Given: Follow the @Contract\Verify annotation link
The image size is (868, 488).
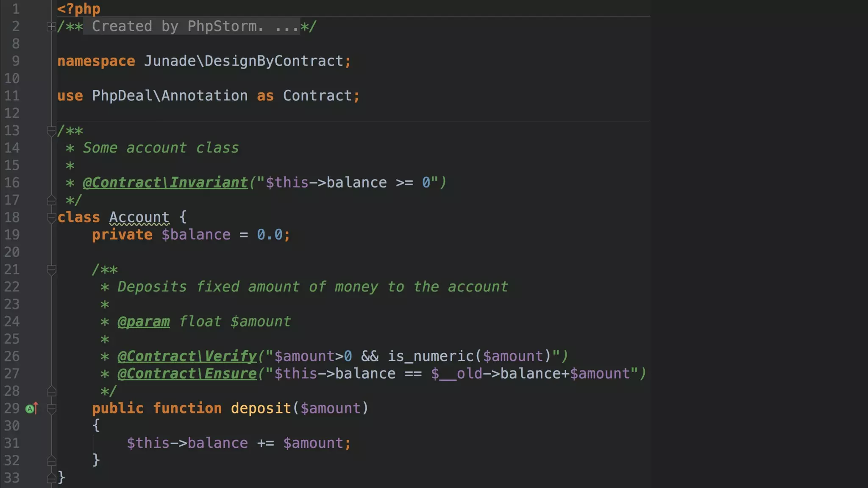Looking at the screenshot, I should (x=187, y=356).
